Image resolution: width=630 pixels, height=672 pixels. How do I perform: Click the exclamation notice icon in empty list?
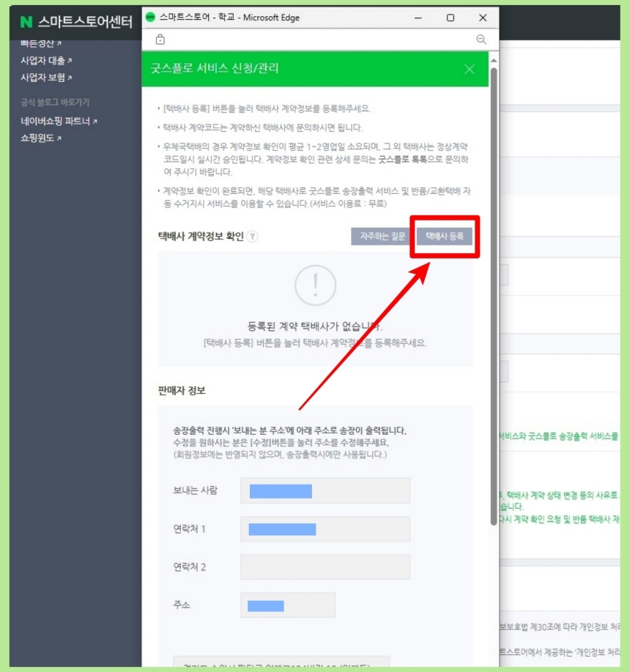click(x=315, y=285)
